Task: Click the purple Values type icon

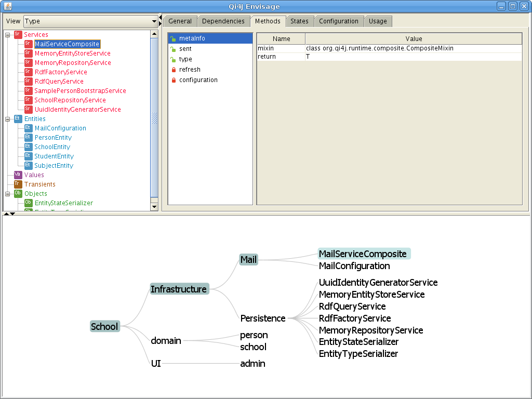Action: click(x=18, y=175)
